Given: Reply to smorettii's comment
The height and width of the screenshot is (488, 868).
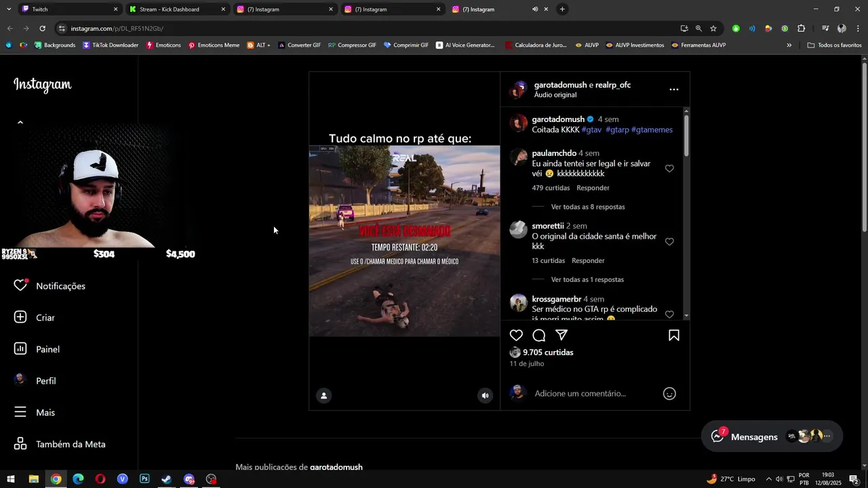Looking at the screenshot, I should (588, 260).
